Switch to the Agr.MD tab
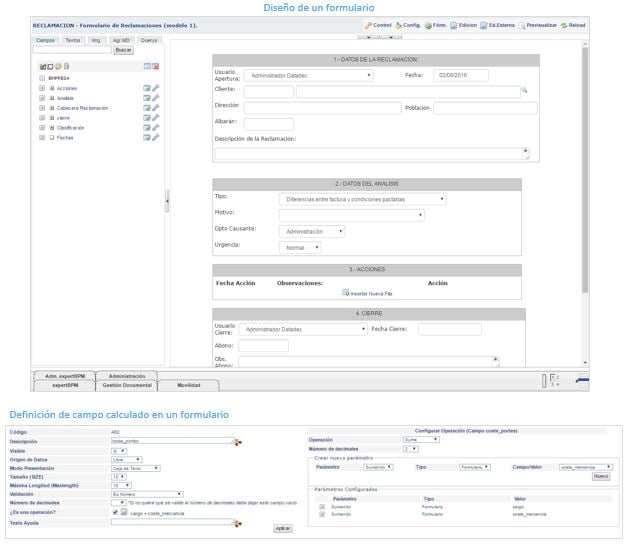The image size is (628, 544). coord(121,40)
